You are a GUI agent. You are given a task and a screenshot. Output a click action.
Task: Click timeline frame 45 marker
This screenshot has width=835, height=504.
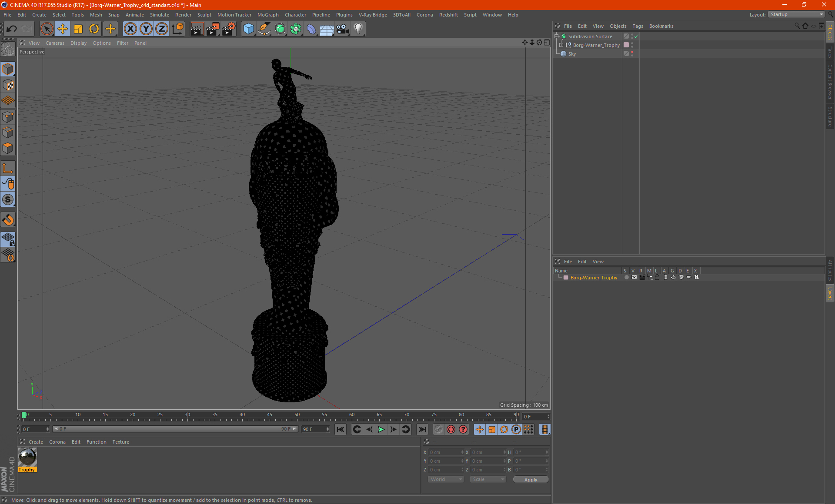pos(270,415)
